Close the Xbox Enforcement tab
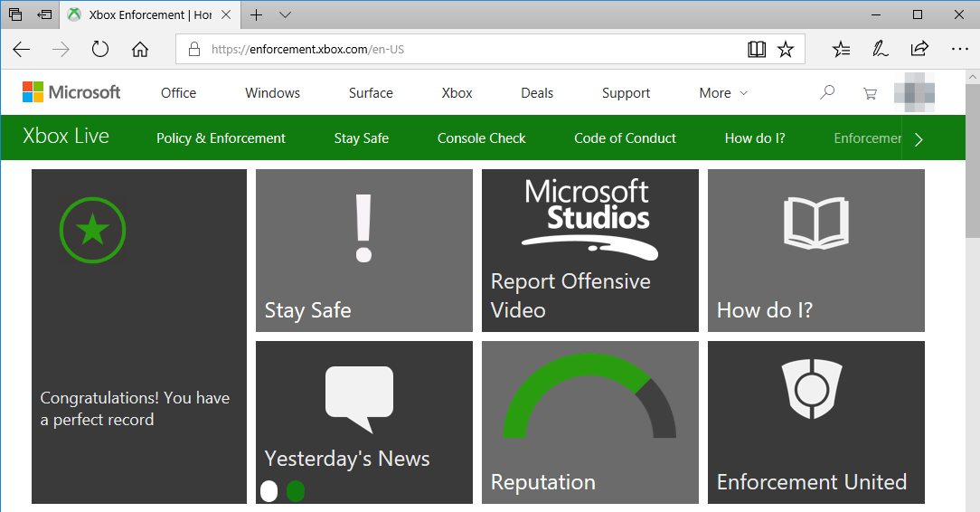 [227, 15]
